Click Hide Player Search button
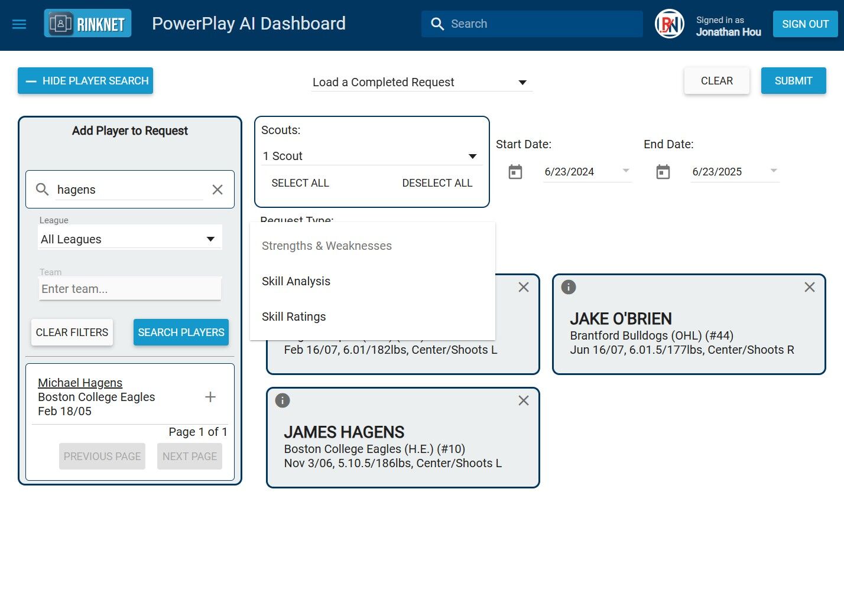The width and height of the screenshot is (844, 616). click(x=85, y=81)
